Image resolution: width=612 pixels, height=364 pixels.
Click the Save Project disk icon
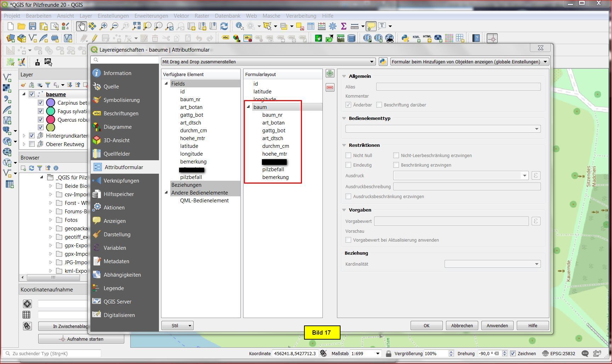tap(33, 26)
